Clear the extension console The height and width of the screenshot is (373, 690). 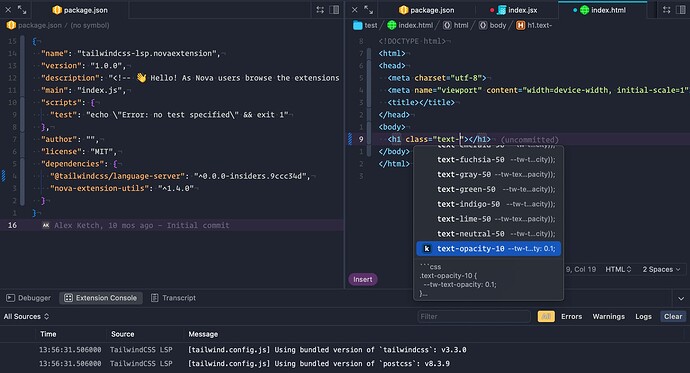[673, 316]
